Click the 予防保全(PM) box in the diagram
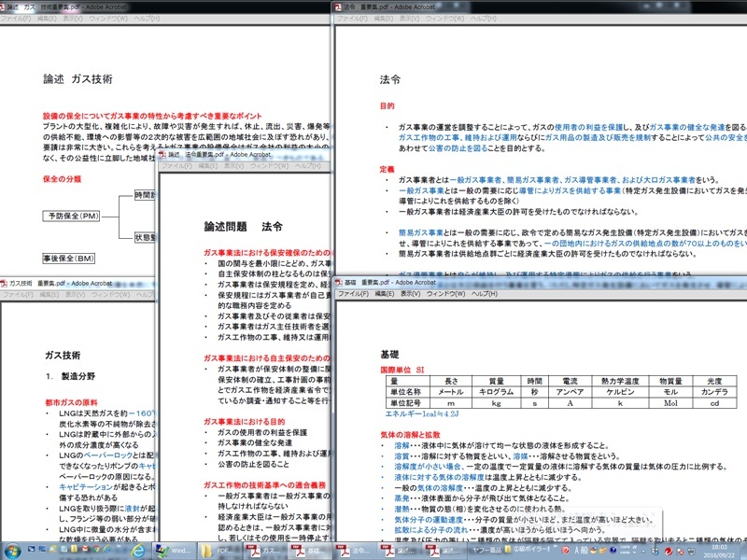This screenshot has height=560, width=747. [x=72, y=216]
